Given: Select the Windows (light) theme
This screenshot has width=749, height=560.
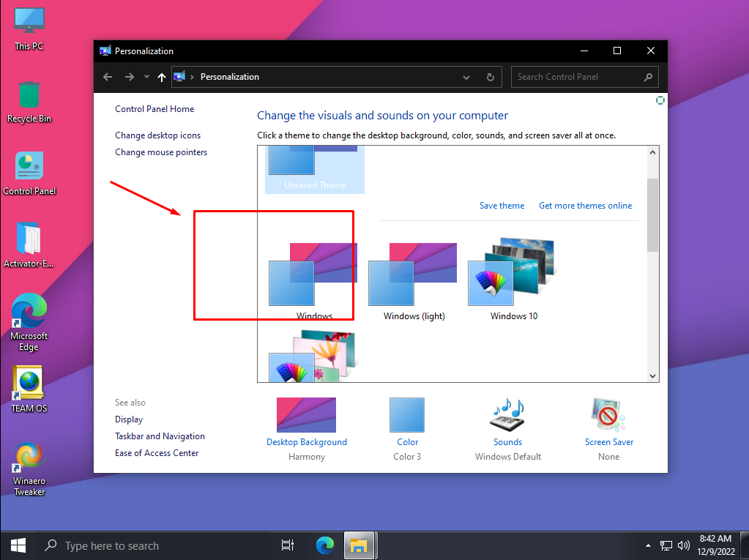Looking at the screenshot, I should point(414,282).
